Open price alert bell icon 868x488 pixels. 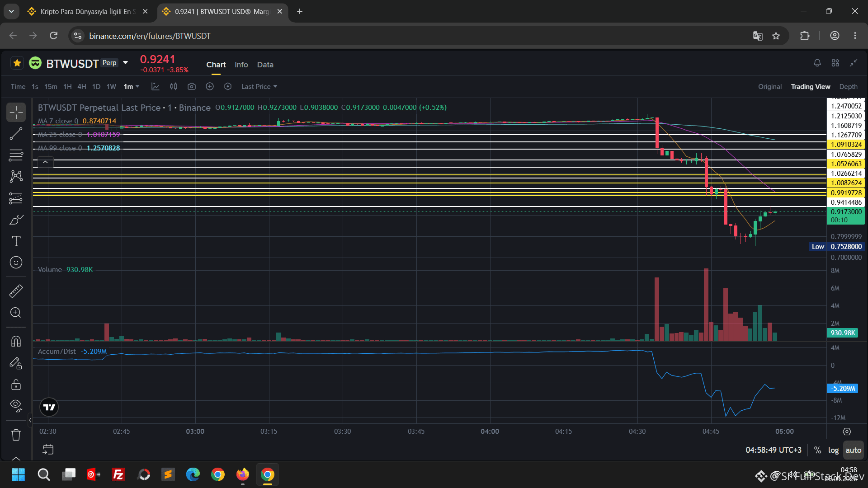[x=817, y=63]
